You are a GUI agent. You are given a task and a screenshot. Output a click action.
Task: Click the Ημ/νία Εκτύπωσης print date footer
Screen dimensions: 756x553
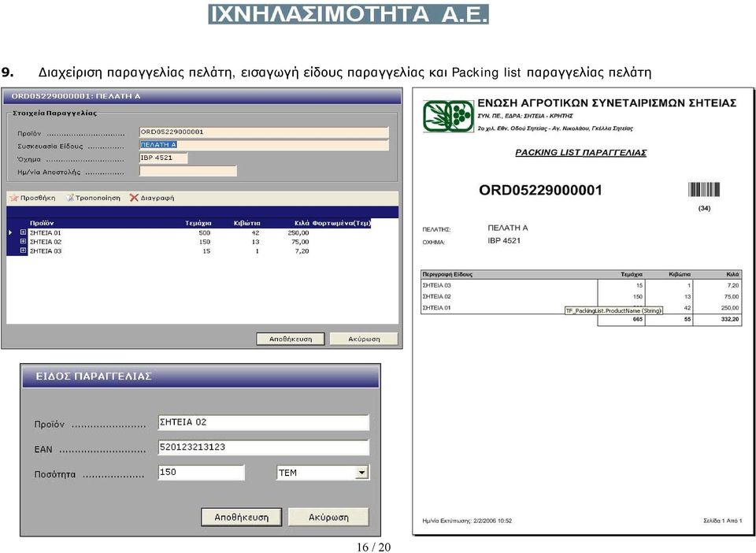467,521
